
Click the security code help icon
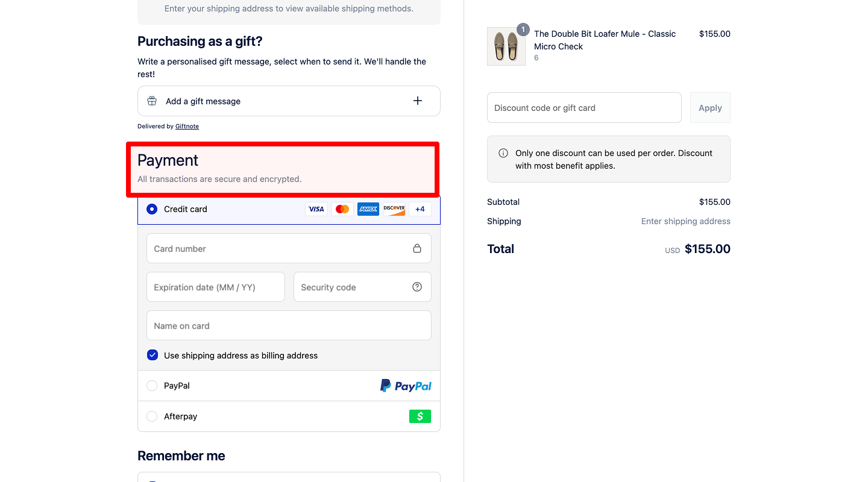coord(417,287)
